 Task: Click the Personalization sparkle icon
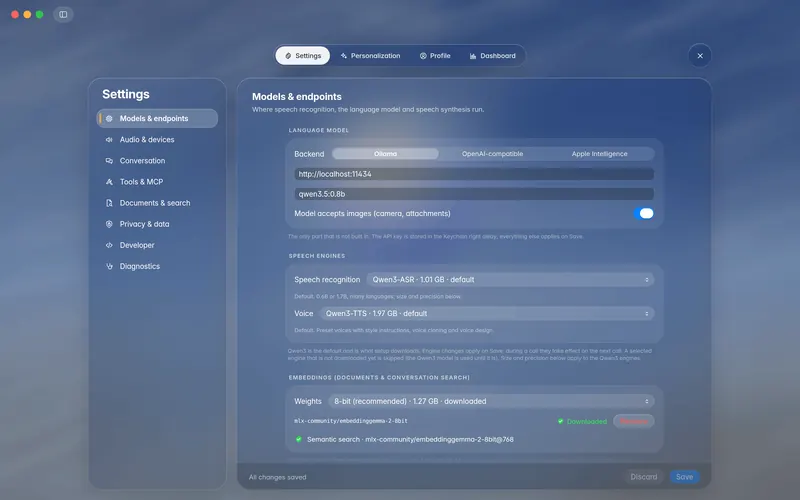[x=344, y=56]
